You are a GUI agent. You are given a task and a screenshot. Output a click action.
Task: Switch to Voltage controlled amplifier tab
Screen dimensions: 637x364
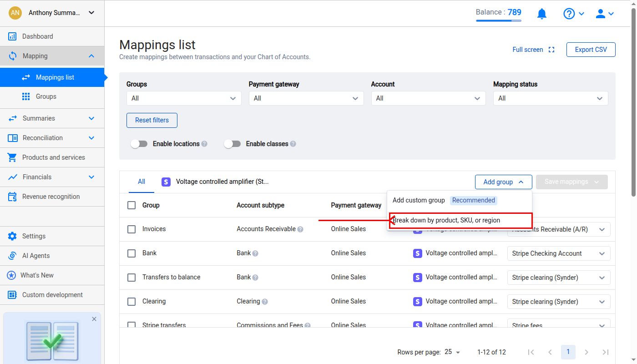215,182
